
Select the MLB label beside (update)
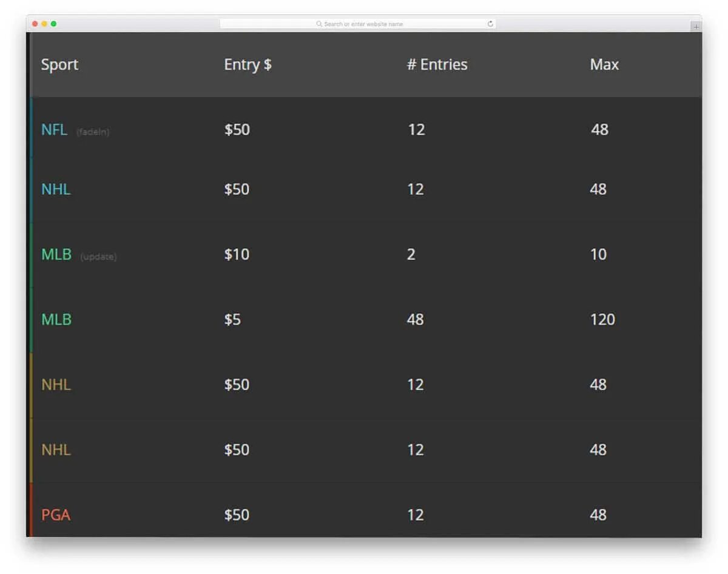click(56, 254)
